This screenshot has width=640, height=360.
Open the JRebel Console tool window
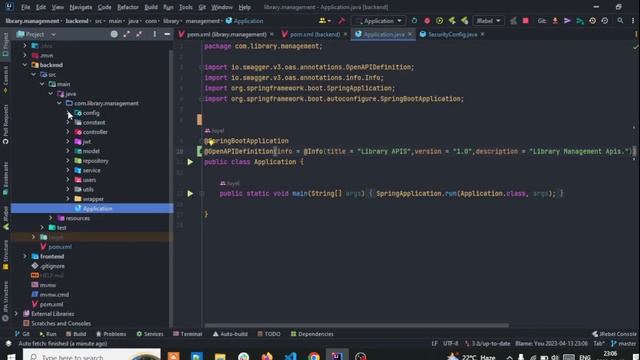point(614,334)
